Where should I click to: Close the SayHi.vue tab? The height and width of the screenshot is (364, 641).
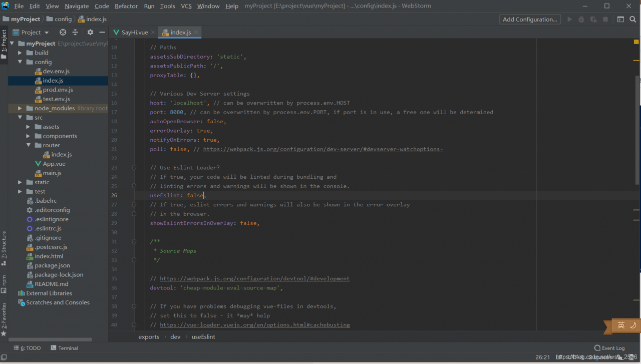click(153, 32)
